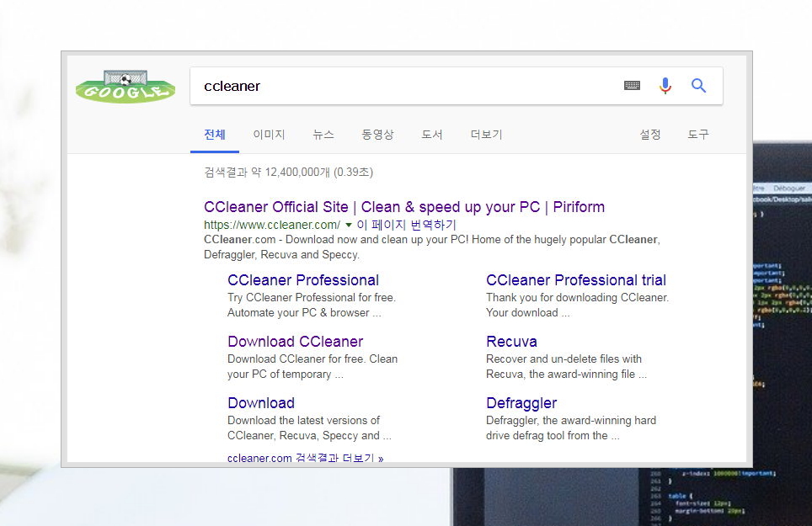Open the CCleaner Professional sitelink
This screenshot has height=526, width=812.
point(303,280)
